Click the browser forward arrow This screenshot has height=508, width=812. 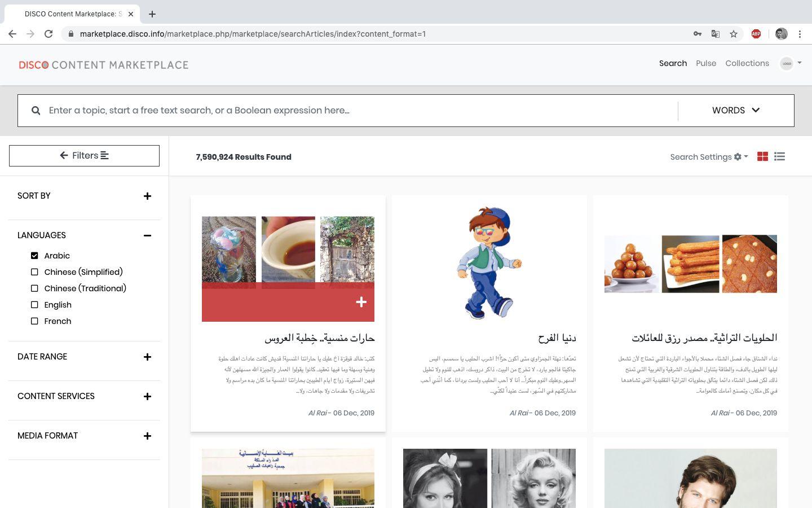[30, 34]
